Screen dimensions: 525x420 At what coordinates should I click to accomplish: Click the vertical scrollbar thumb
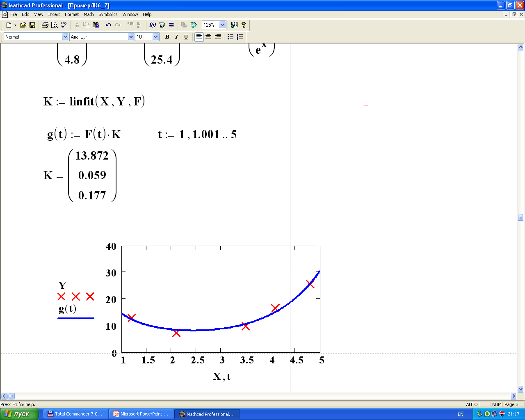click(x=521, y=217)
